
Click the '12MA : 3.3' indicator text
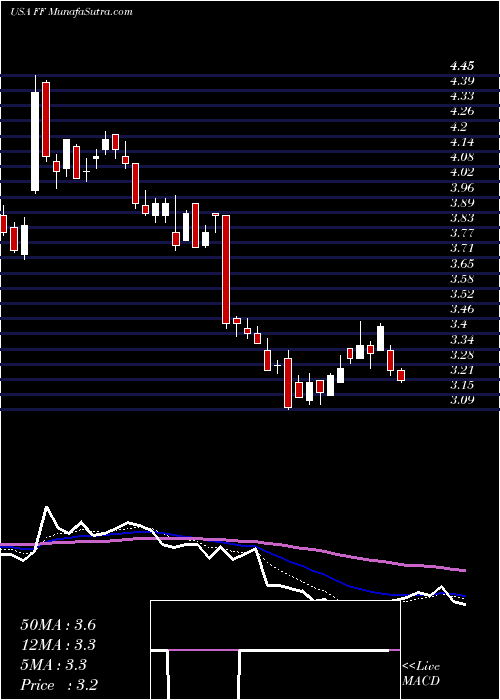point(58,645)
